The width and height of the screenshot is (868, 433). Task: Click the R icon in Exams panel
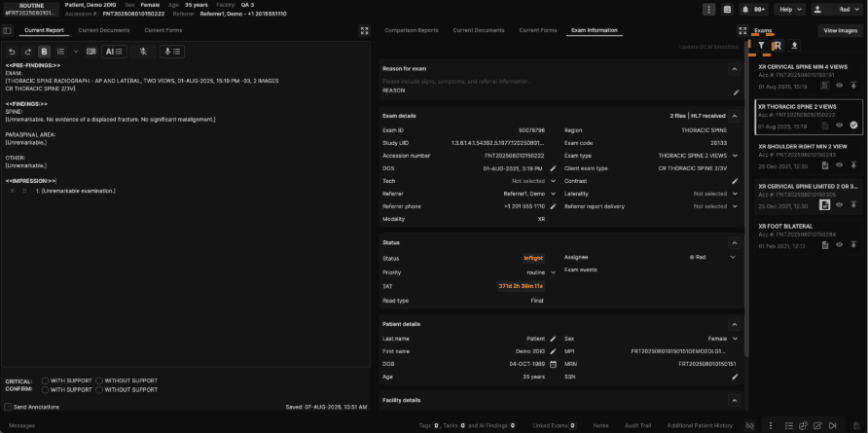point(778,46)
